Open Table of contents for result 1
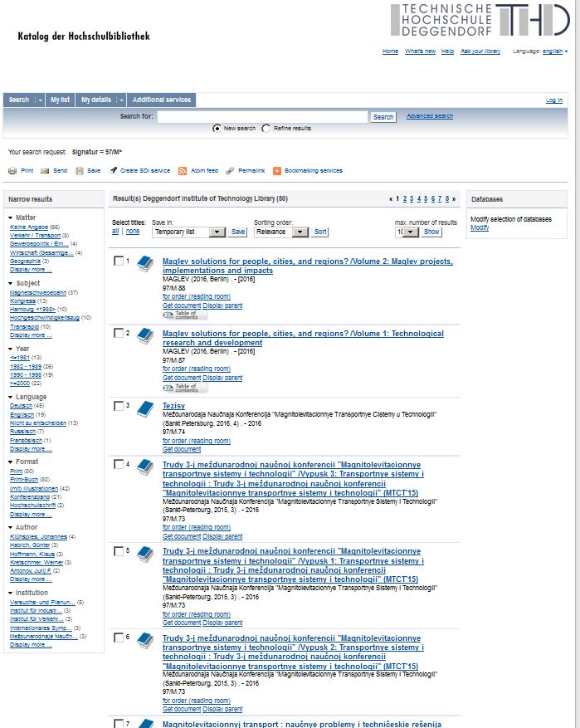The height and width of the screenshot is (728, 580). [185, 315]
